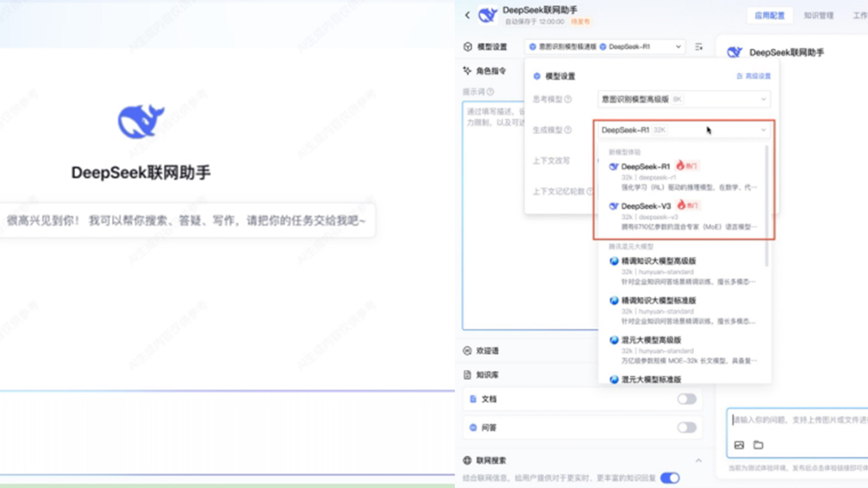Click help icon next to 提示词

(490, 92)
